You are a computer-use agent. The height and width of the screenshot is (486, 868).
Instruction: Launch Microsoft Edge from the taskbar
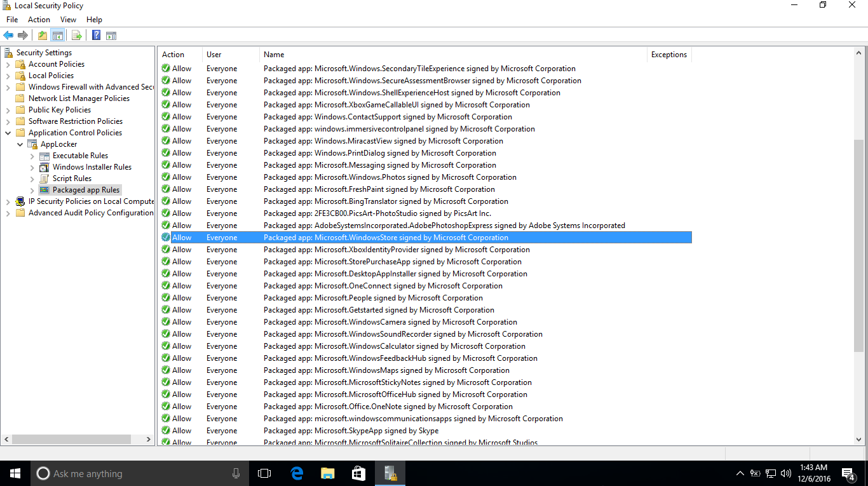pos(297,473)
